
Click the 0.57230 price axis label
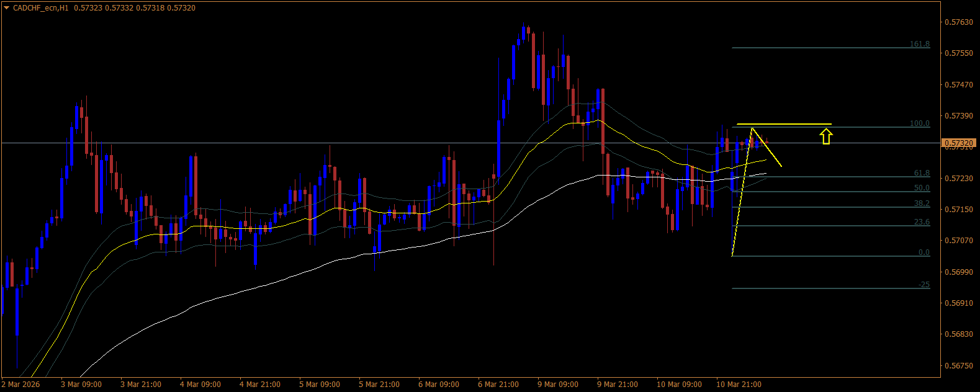click(x=958, y=179)
